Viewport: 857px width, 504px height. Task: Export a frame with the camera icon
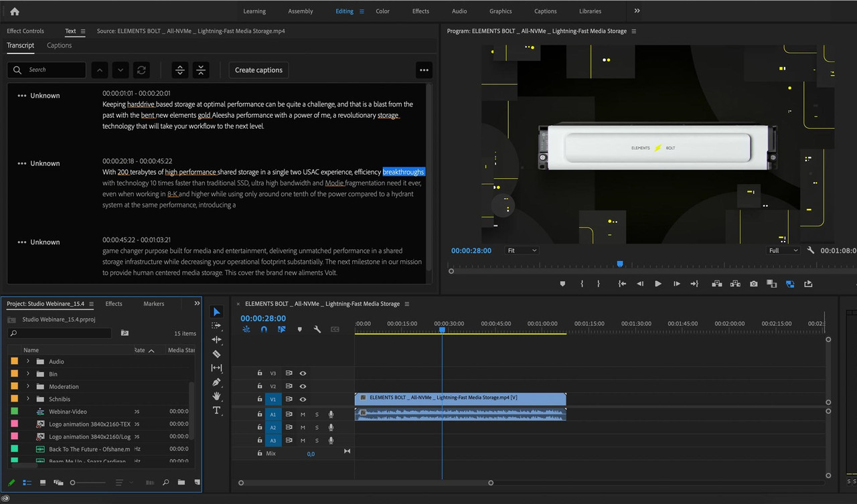point(754,284)
